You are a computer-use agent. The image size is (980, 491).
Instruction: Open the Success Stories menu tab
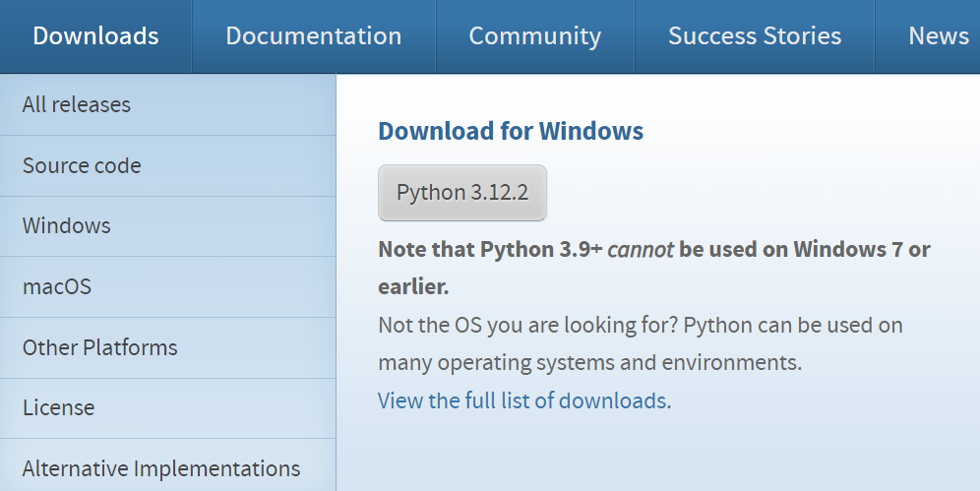[x=755, y=36]
